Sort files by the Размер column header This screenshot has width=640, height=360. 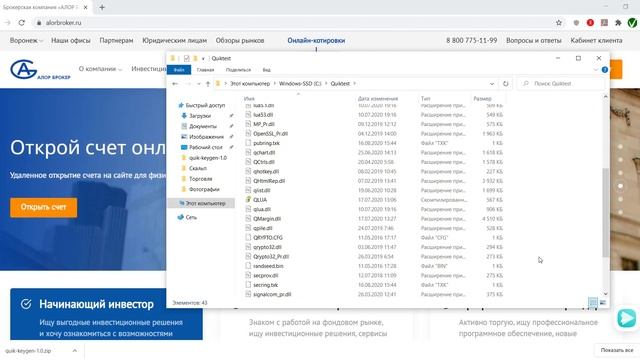482,99
